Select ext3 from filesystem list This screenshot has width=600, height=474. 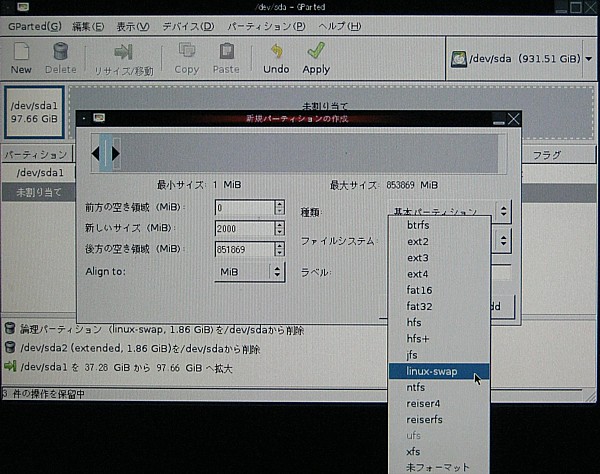(439, 257)
